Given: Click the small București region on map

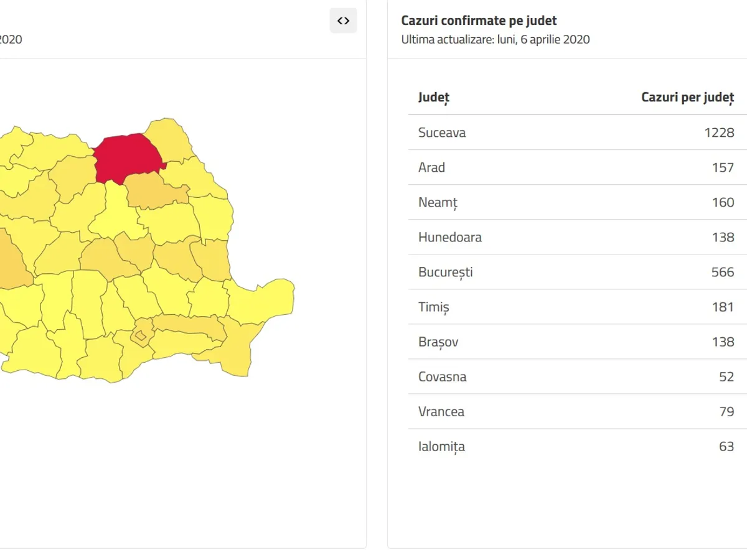Looking at the screenshot, I should [141, 336].
